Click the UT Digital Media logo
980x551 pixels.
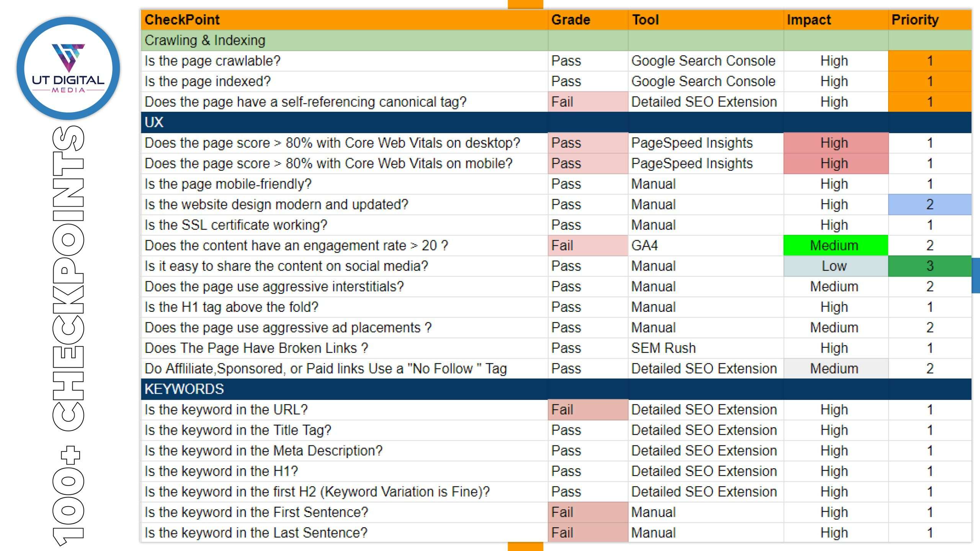tap(69, 68)
